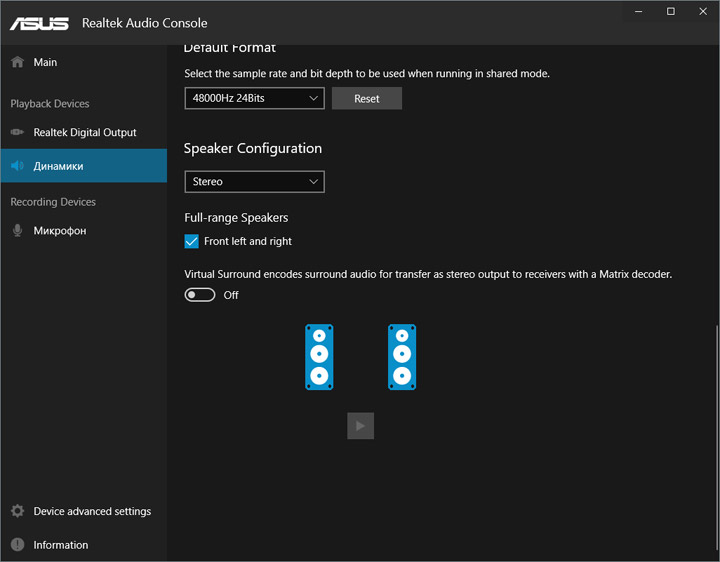Click the gear icon for advanced settings
This screenshot has height=562, width=720.
click(x=17, y=511)
